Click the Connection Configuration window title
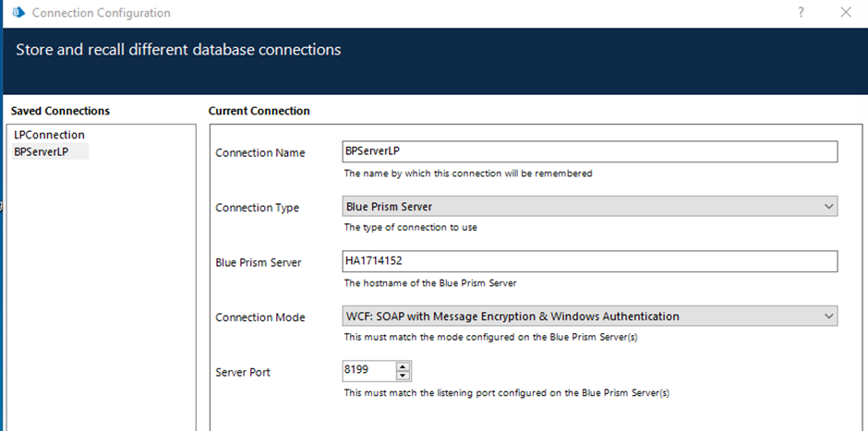Image resolution: width=868 pixels, height=431 pixels. coord(102,13)
